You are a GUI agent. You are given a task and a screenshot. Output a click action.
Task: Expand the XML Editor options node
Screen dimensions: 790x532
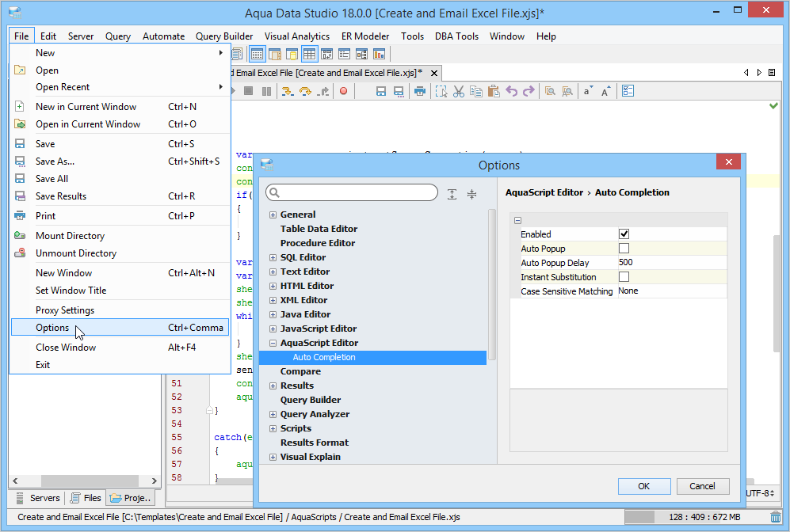click(273, 301)
